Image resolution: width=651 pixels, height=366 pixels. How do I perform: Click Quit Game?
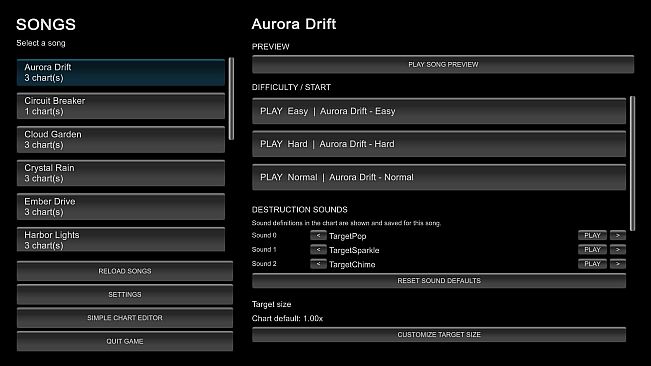coord(125,341)
